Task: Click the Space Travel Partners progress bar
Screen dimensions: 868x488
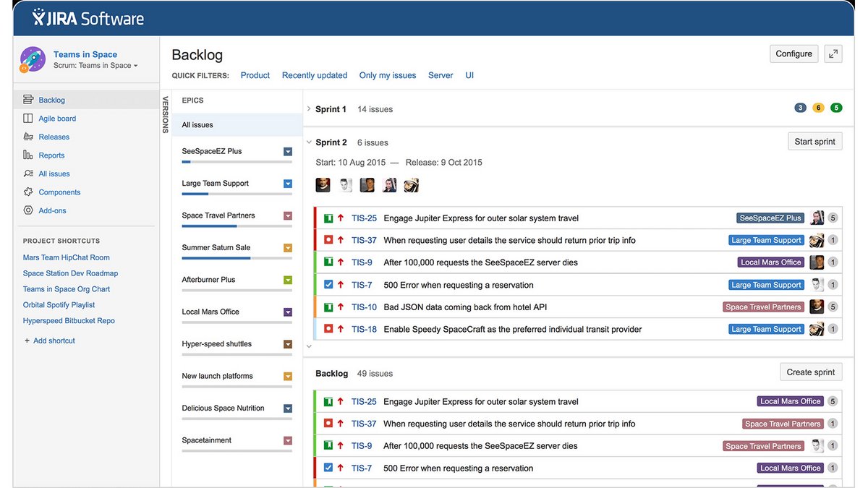Action: (237, 226)
